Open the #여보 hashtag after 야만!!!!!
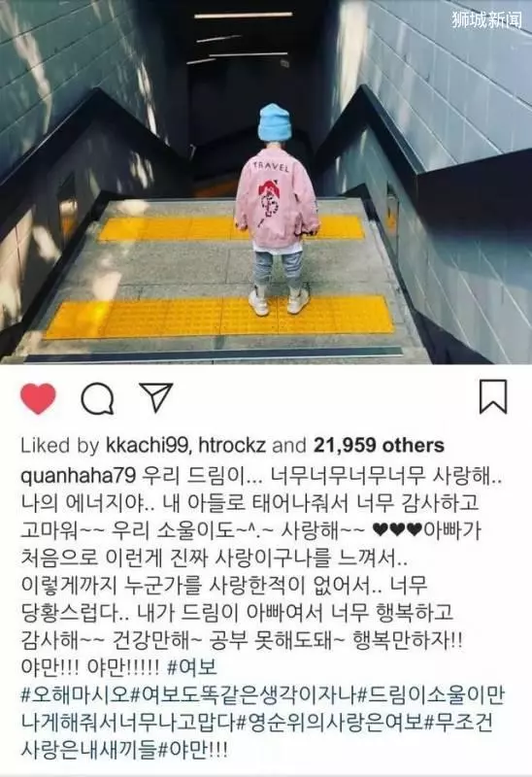 point(192,667)
